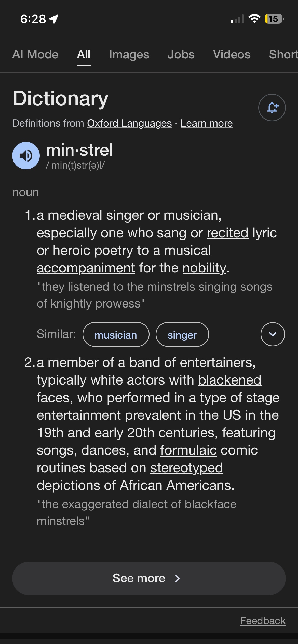Select the similar word 'singer' chip
The height and width of the screenshot is (644, 298).
point(182,334)
